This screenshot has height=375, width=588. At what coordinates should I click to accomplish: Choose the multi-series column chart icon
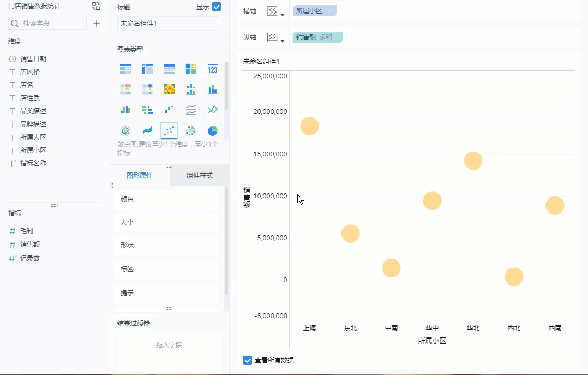click(125, 110)
